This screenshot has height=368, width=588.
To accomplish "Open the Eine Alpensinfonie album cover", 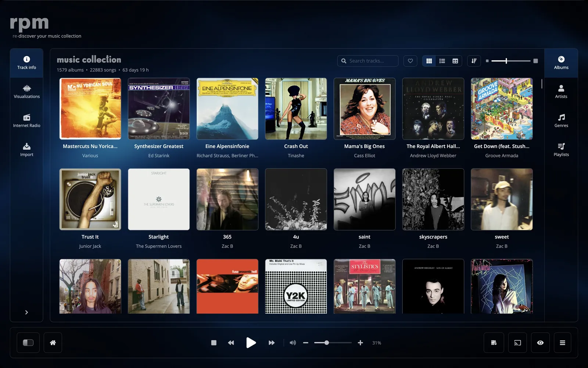I will [227, 109].
